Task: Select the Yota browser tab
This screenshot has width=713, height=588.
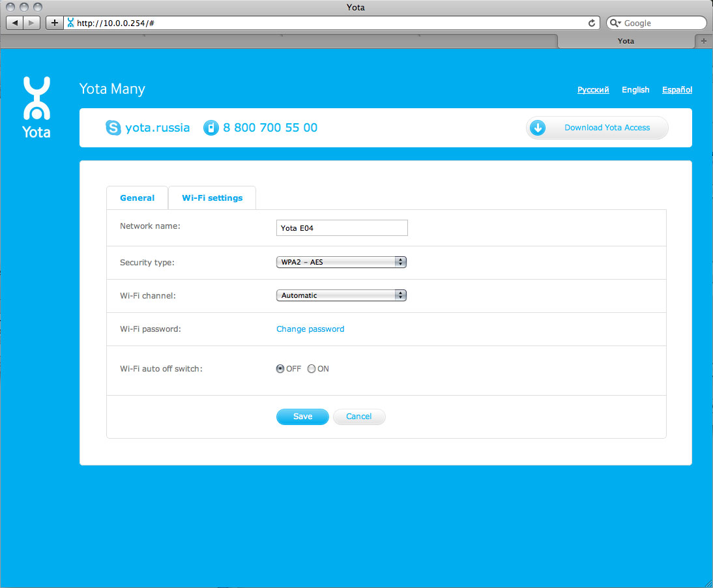Action: [x=626, y=41]
